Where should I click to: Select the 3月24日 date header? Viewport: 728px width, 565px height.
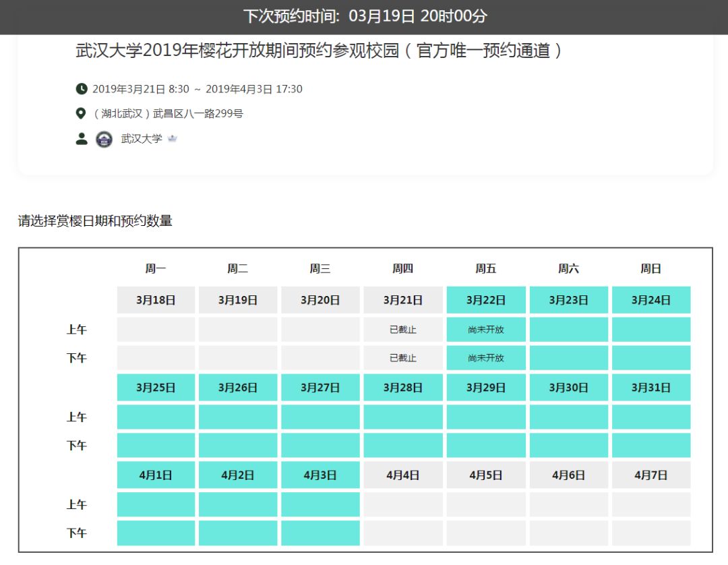(x=651, y=300)
